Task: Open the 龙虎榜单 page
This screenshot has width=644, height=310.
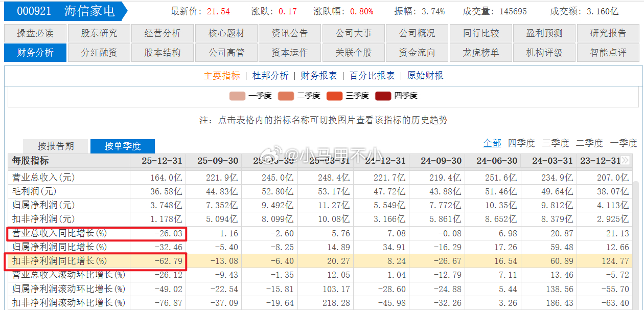Action: coord(480,52)
